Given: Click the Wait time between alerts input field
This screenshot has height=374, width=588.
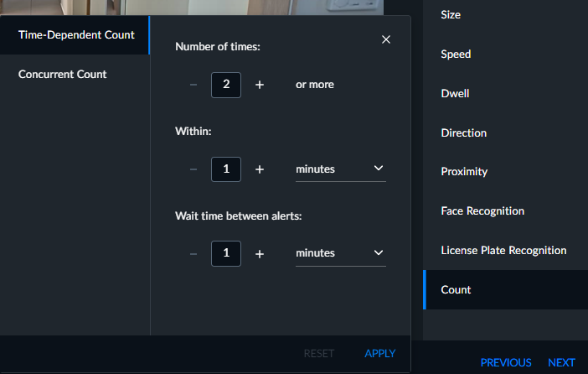Looking at the screenshot, I should tap(226, 253).
